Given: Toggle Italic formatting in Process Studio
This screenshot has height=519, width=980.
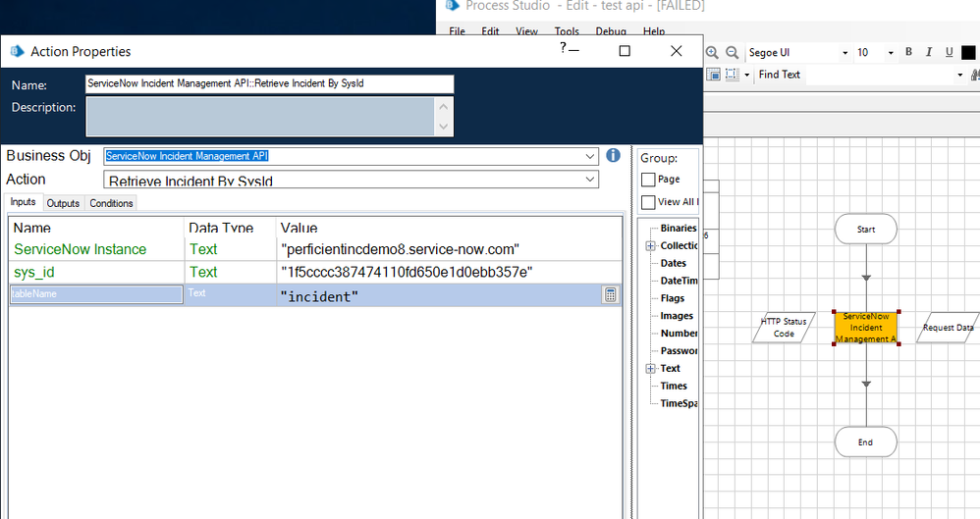Looking at the screenshot, I should coord(929,52).
